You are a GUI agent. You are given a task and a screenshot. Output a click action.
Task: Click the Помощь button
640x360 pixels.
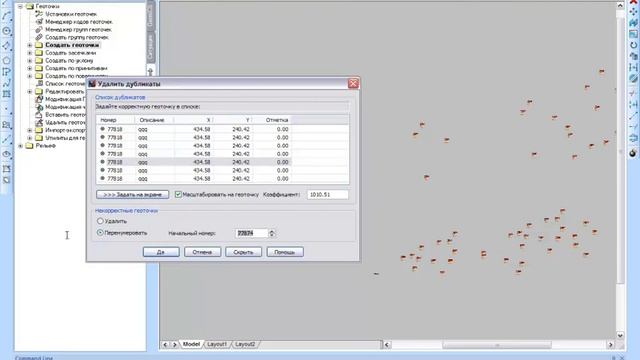tap(285, 252)
